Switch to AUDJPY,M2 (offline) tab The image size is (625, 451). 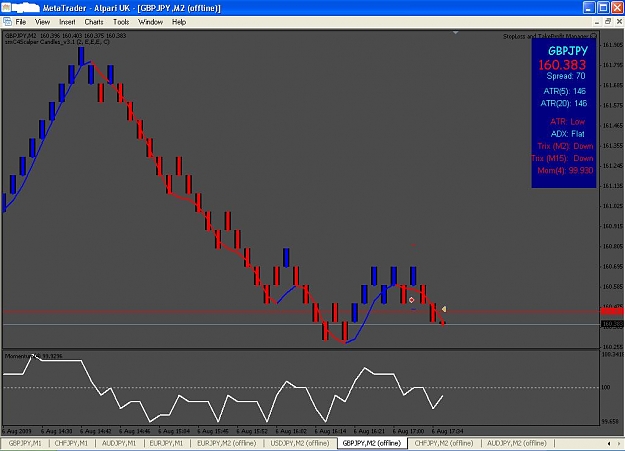pos(517,443)
